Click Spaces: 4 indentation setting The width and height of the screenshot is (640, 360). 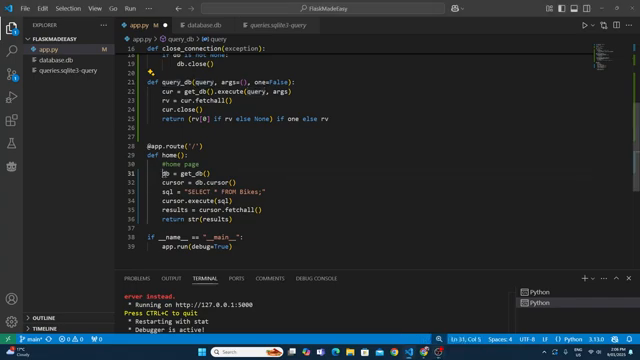(x=500, y=339)
